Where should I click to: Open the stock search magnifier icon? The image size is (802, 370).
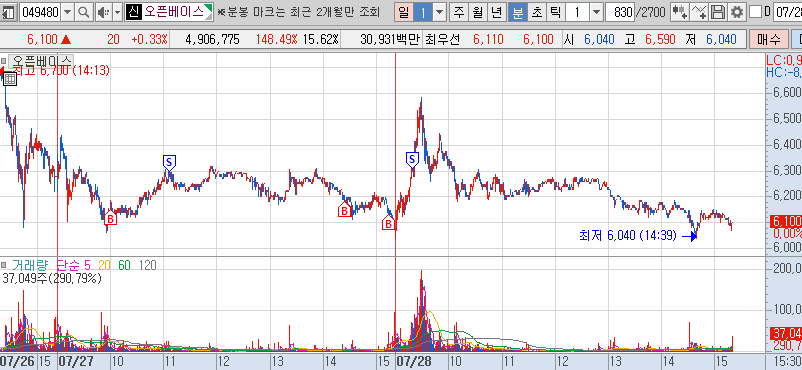pos(85,12)
